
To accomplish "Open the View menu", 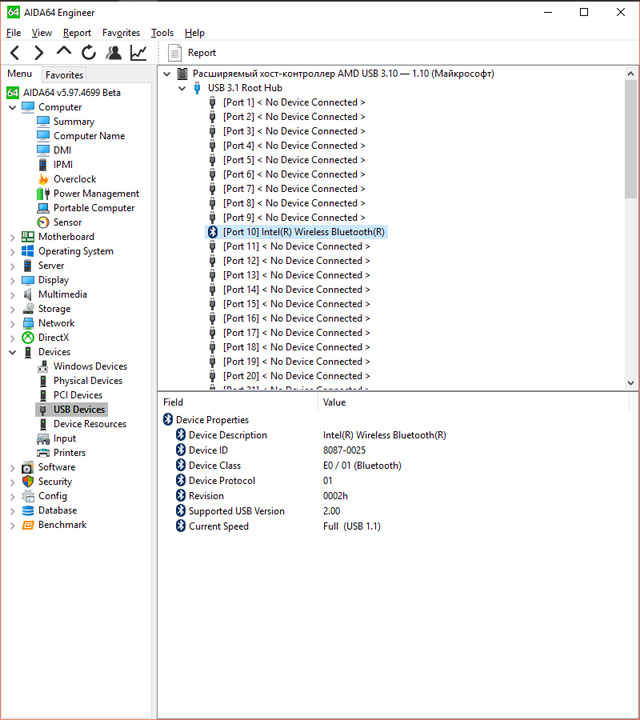I will [x=42, y=33].
